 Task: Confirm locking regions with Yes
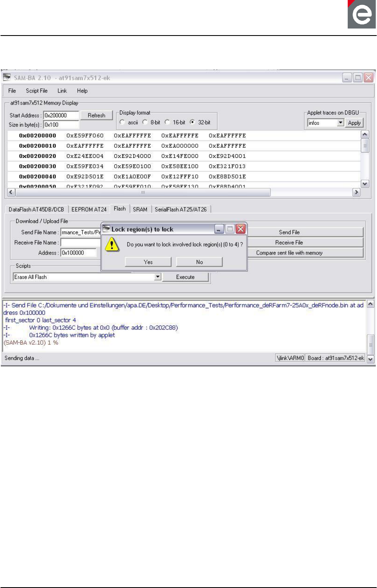tap(148, 262)
